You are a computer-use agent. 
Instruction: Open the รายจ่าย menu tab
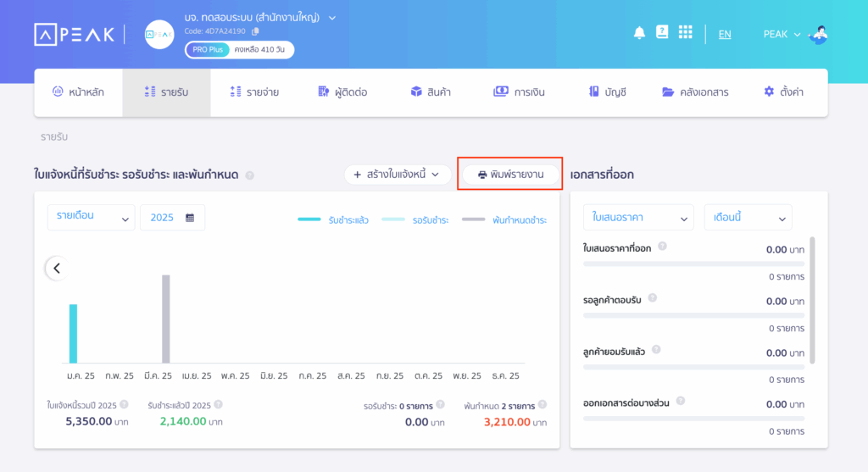254,92
